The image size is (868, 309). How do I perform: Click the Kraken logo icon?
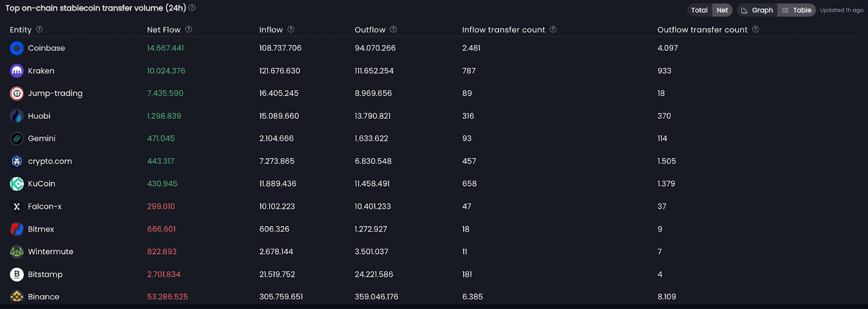click(17, 71)
